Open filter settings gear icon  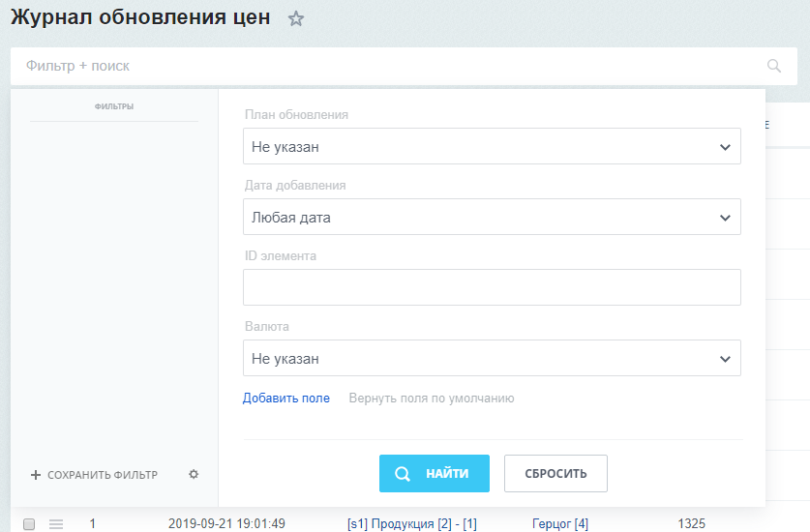194,474
